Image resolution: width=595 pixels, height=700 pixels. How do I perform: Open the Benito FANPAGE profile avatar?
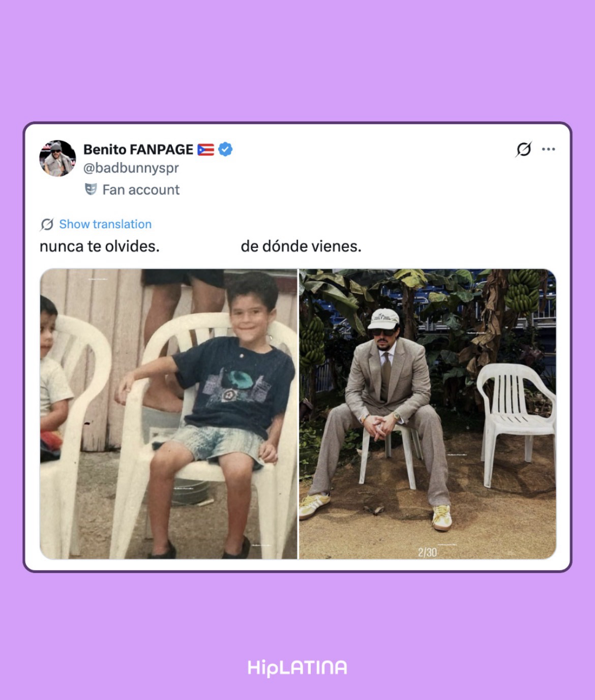pyautogui.click(x=57, y=158)
